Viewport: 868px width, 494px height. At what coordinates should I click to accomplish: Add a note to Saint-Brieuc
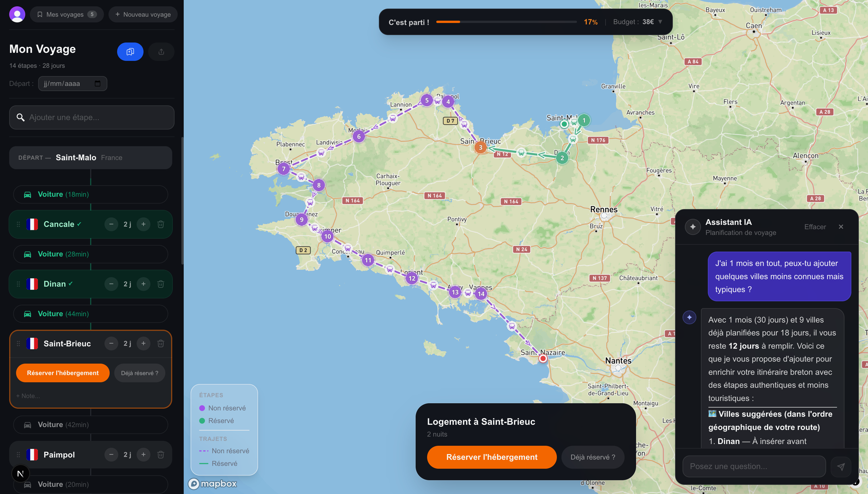tap(28, 396)
